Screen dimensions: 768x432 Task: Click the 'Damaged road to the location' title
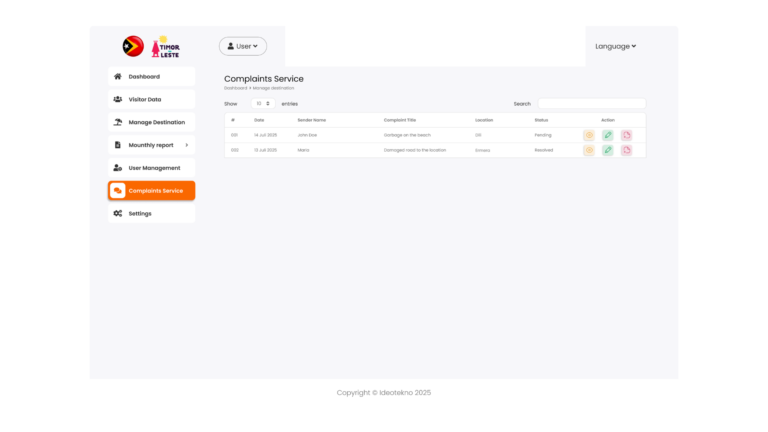tap(415, 150)
